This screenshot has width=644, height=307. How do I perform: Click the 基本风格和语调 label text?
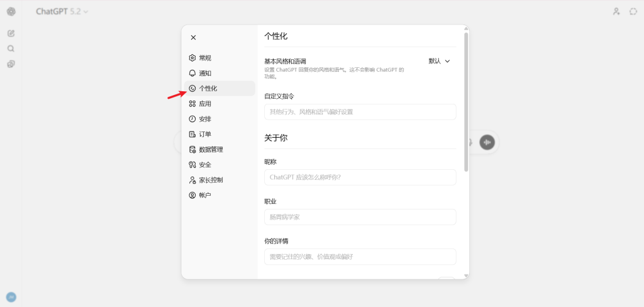(x=285, y=61)
